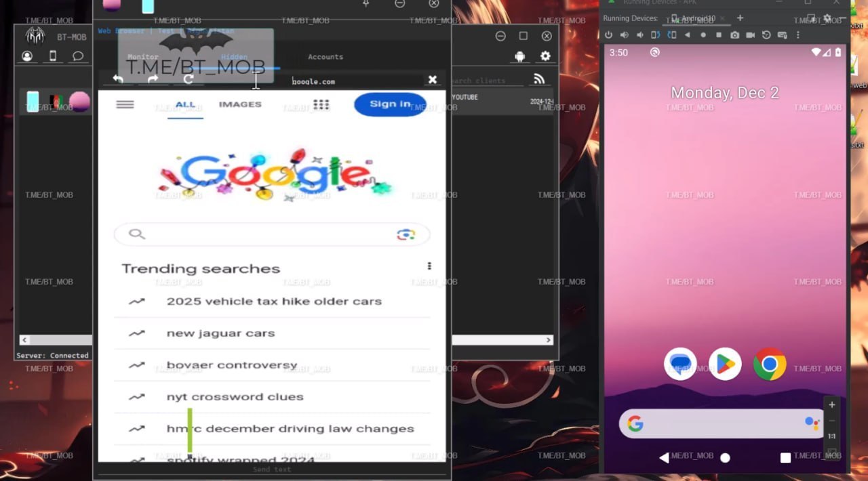
Task: Click the forward arrow in web browser panel
Action: [153, 79]
